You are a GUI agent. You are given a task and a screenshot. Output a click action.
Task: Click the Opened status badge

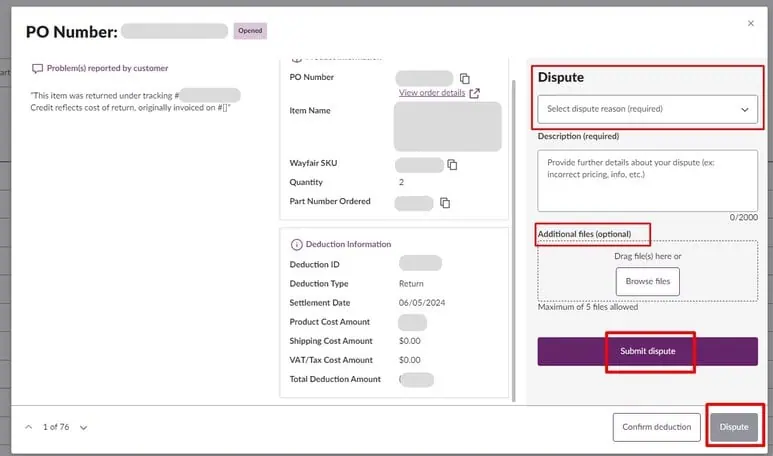250,31
